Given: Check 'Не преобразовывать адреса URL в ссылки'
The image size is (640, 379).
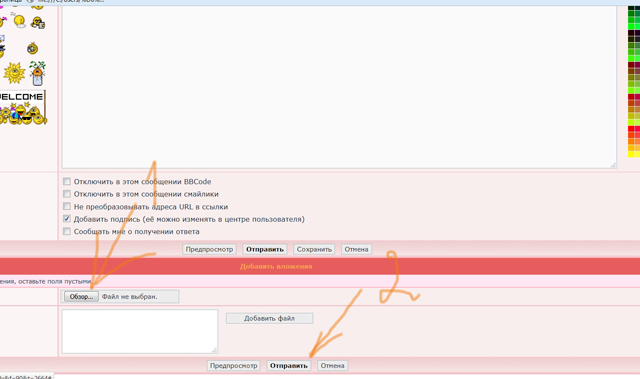Looking at the screenshot, I should [x=67, y=206].
